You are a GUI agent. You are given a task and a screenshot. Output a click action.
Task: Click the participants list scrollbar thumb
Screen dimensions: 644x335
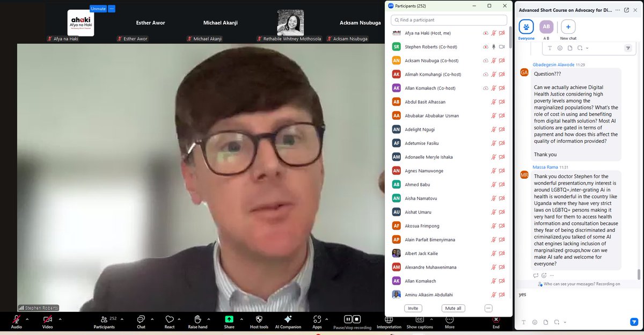510,38
